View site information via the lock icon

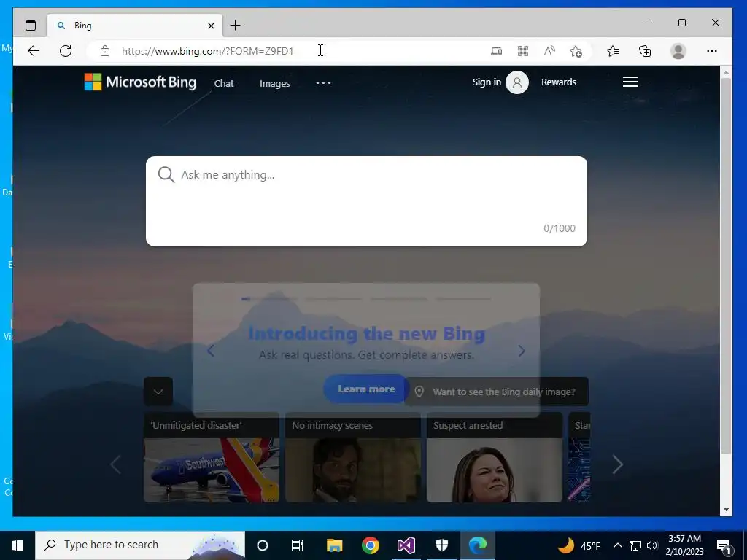pos(105,51)
